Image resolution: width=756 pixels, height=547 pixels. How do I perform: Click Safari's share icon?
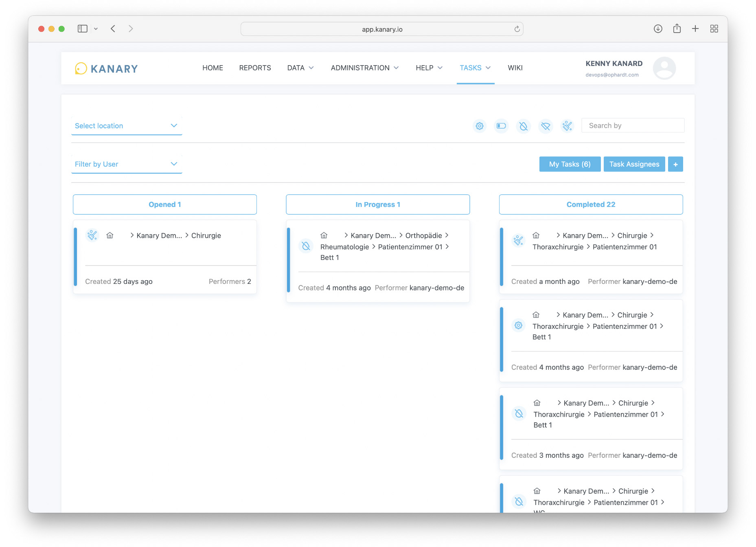(x=677, y=29)
